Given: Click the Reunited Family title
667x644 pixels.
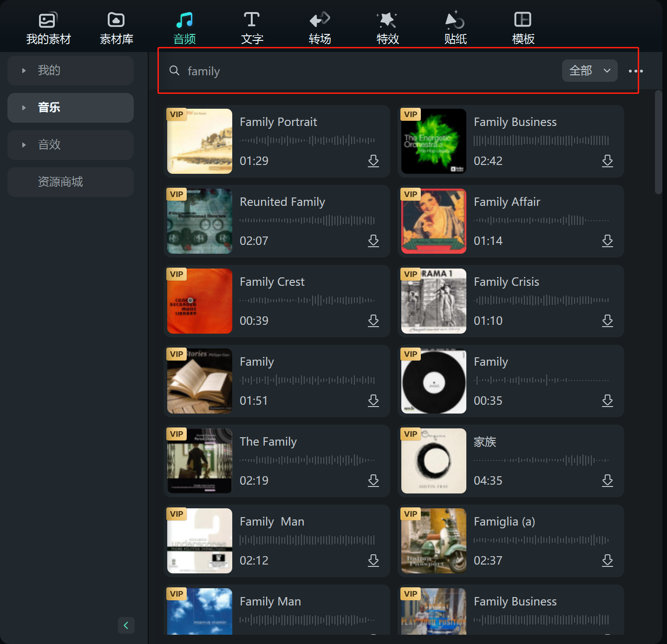Looking at the screenshot, I should pos(282,202).
